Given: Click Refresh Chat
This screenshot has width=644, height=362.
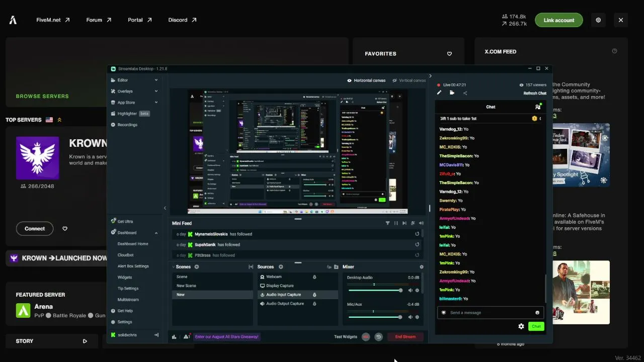Looking at the screenshot, I should click(535, 93).
